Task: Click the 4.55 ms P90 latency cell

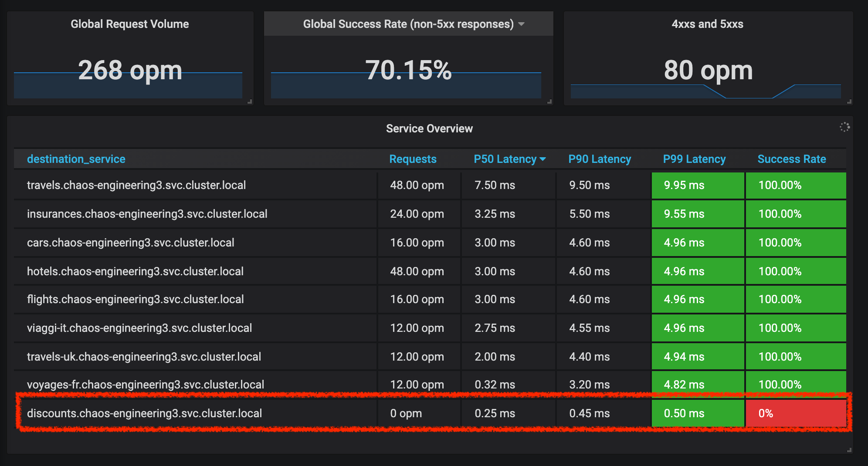Action: pyautogui.click(x=604, y=328)
